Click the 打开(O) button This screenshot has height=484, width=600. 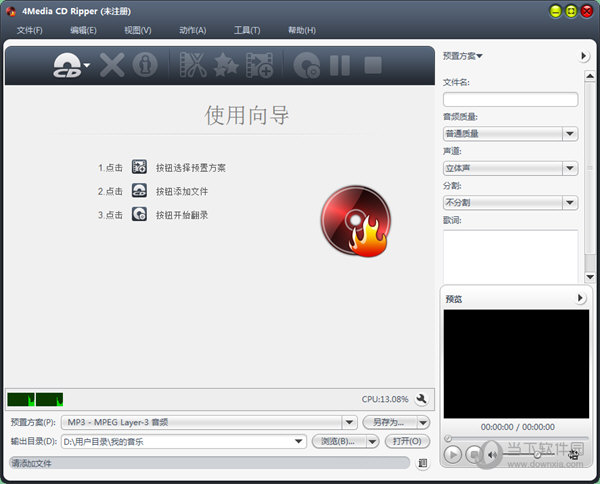pyautogui.click(x=407, y=442)
